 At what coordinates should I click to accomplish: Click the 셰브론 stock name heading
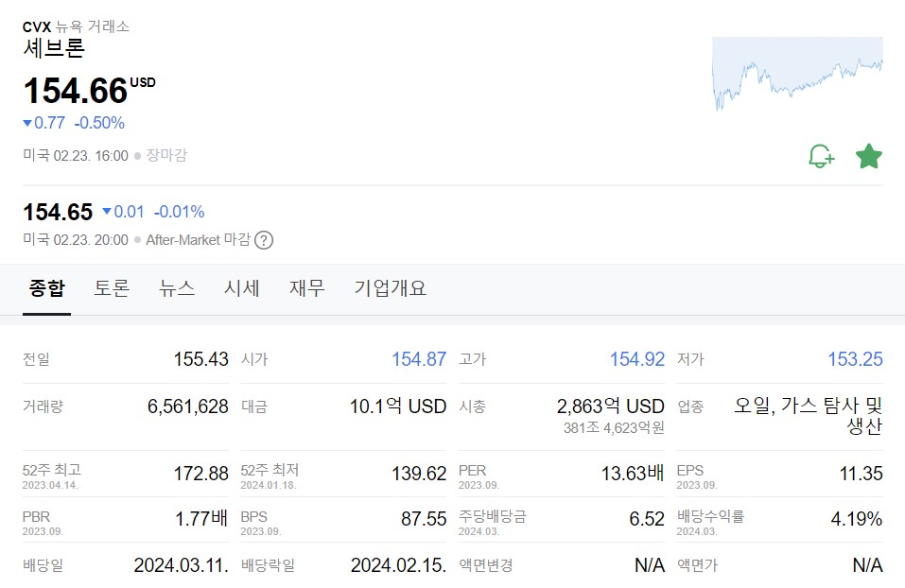tap(54, 48)
